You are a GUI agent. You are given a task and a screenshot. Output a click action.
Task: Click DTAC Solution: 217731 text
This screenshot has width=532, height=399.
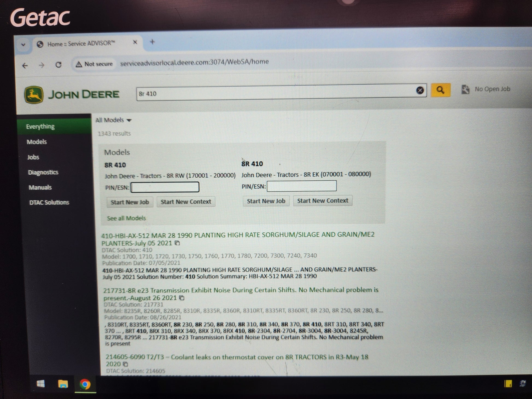[134, 304]
